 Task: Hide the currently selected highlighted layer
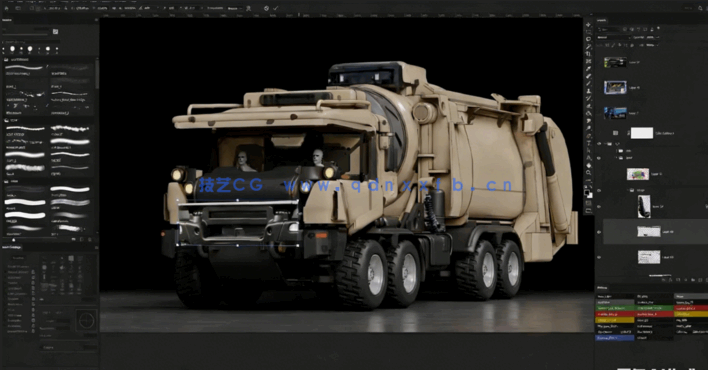click(599, 232)
